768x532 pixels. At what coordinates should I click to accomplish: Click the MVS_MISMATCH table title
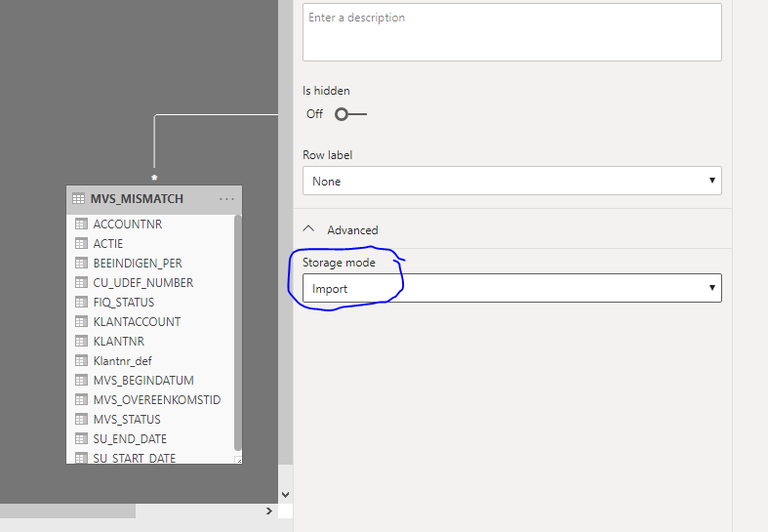(x=137, y=199)
